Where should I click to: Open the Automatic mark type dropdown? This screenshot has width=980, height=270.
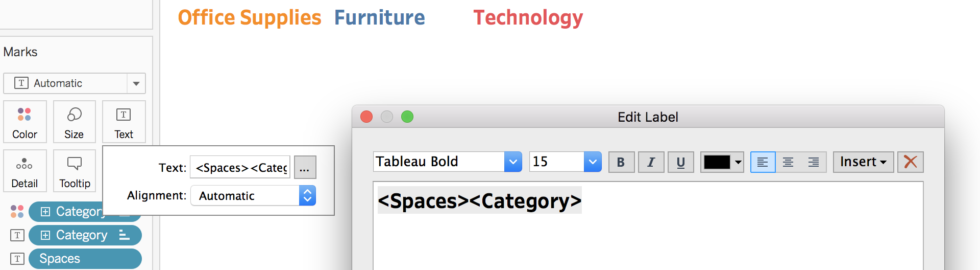(x=75, y=83)
